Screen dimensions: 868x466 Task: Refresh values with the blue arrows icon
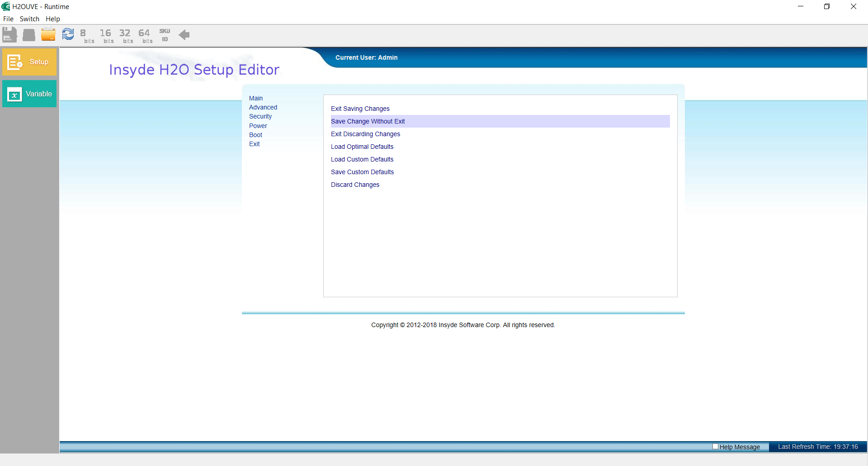point(68,34)
